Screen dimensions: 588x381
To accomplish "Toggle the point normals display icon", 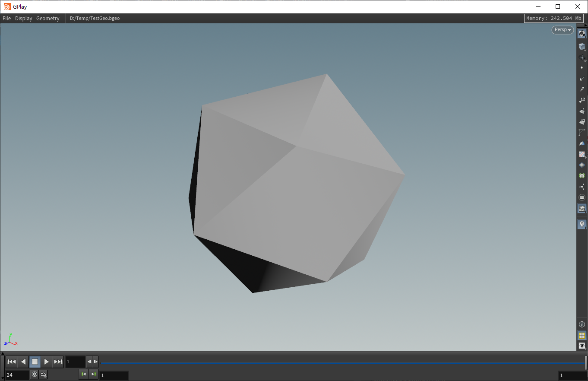I will click(x=582, y=79).
